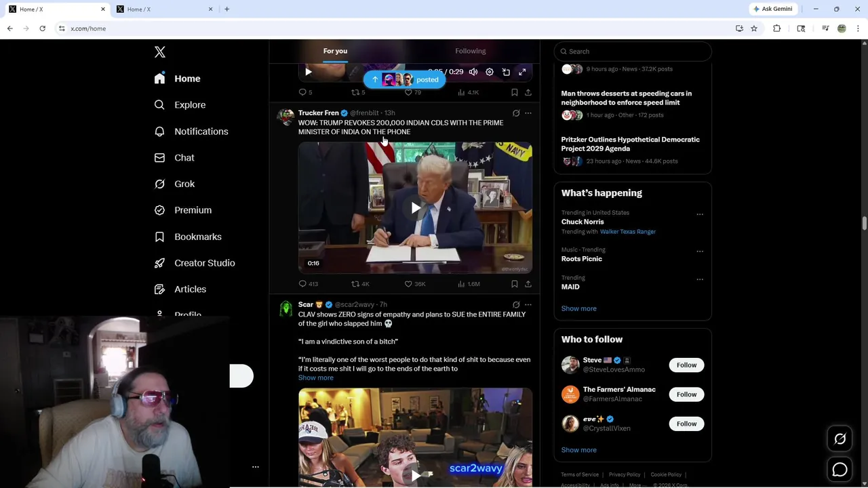868x488 pixels.
Task: Open Grok explain on Trucker Fren post
Action: point(516,113)
